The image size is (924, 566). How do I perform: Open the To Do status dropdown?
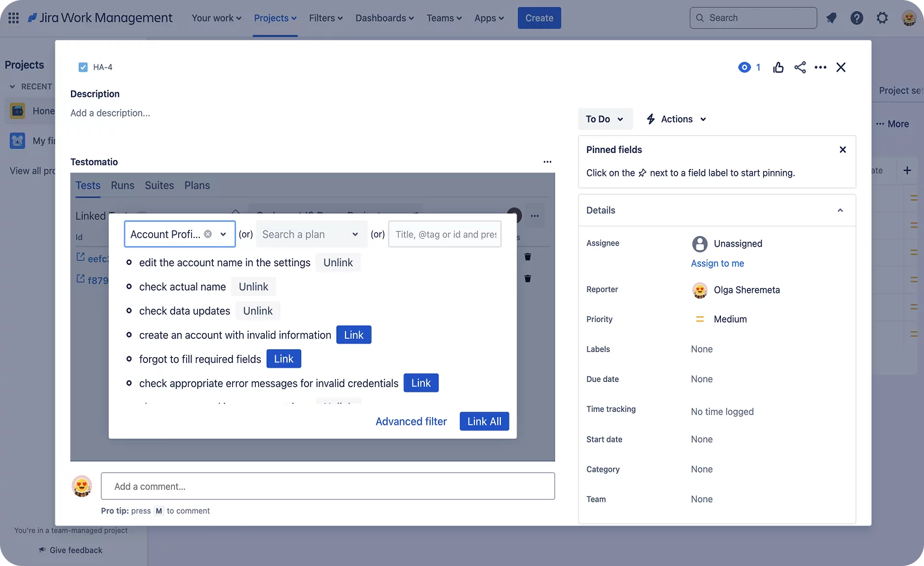point(605,119)
